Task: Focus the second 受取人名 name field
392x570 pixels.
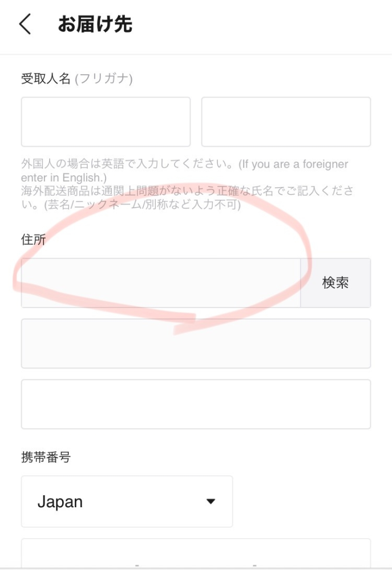Action: pos(286,122)
